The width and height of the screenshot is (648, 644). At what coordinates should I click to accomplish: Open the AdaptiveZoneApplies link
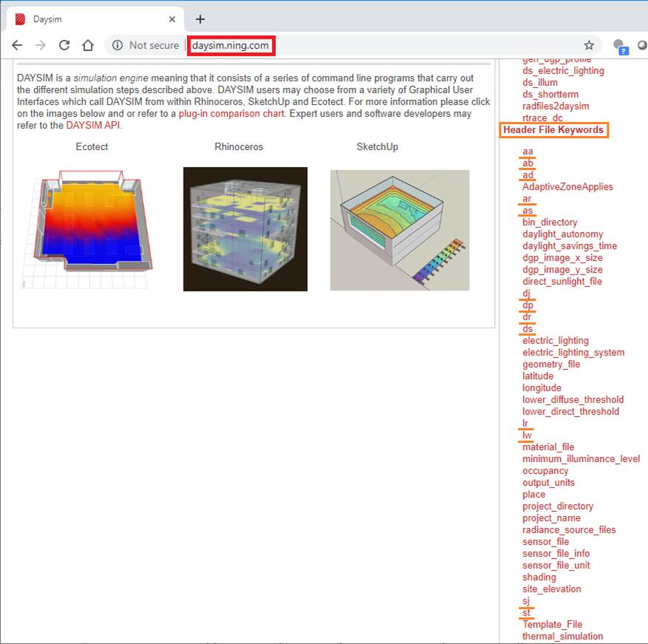point(567,187)
